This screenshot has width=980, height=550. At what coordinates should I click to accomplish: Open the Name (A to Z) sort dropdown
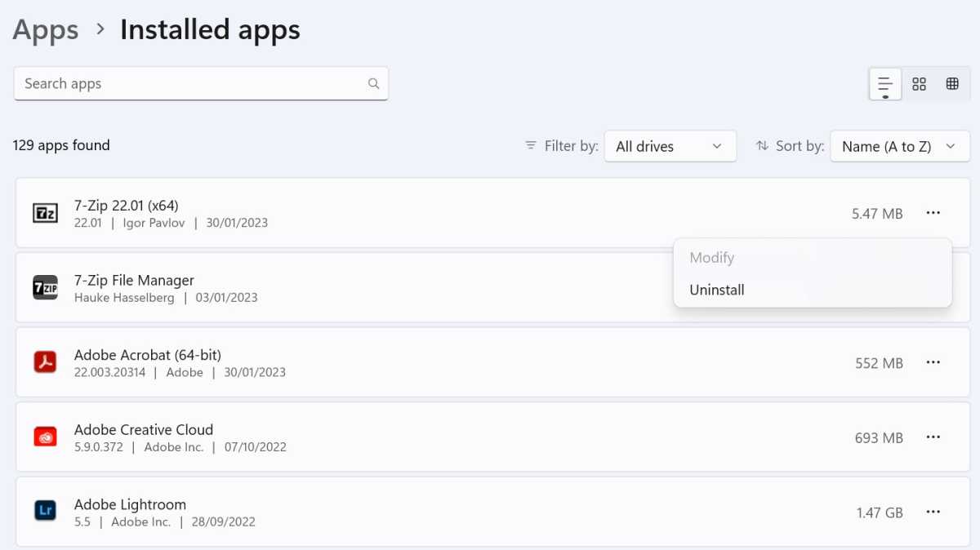[x=900, y=146]
